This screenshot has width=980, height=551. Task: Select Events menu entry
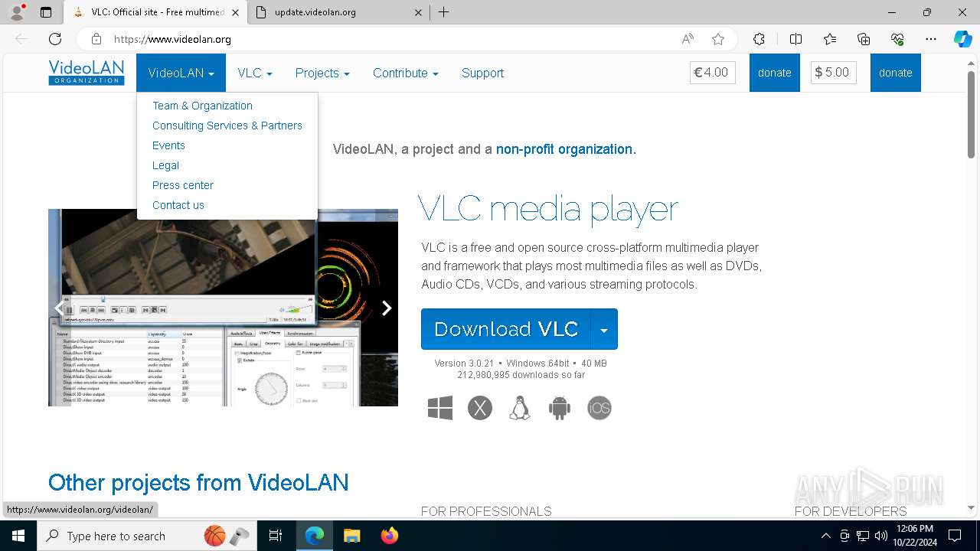coord(168,145)
